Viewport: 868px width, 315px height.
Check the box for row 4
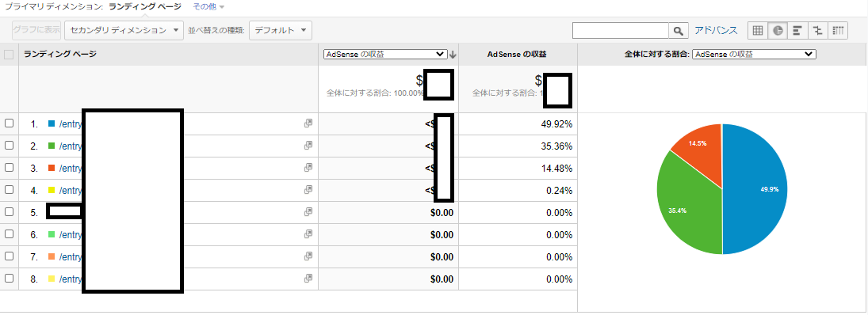(9, 189)
